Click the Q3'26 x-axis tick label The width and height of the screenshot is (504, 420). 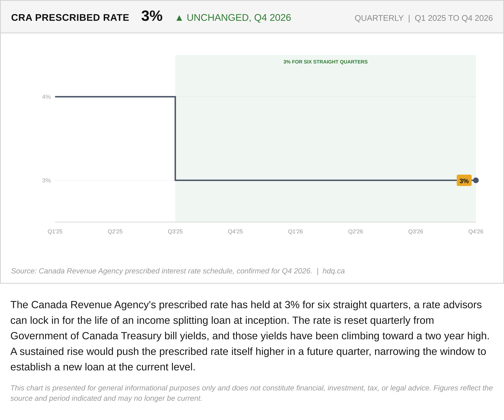tap(416, 231)
